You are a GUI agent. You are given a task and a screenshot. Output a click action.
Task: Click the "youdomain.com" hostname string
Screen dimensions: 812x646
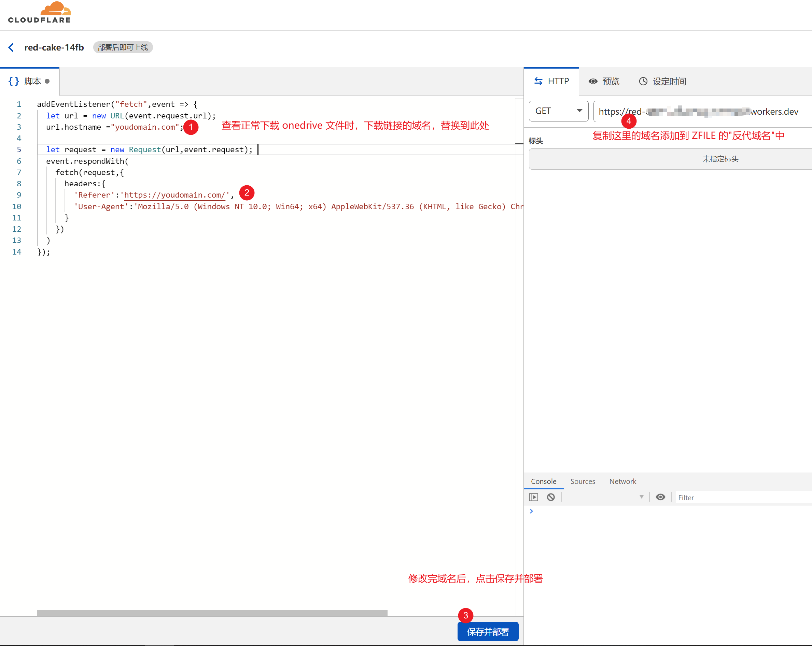145,127
